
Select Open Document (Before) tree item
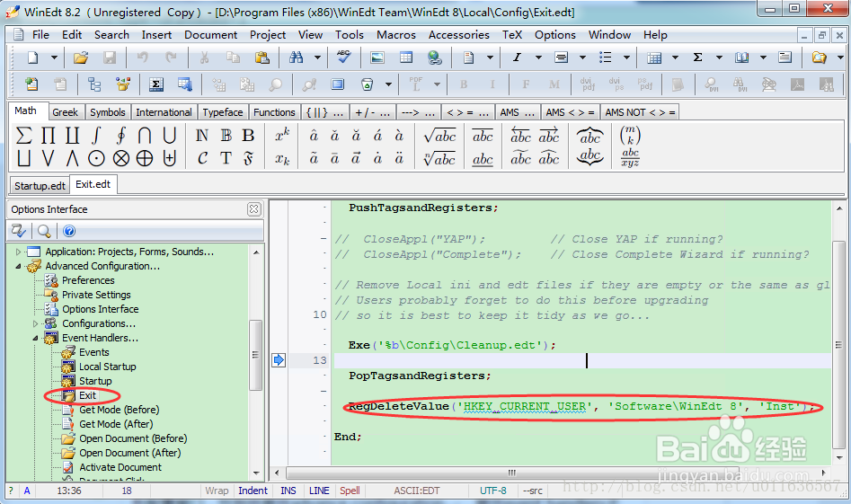pos(133,438)
